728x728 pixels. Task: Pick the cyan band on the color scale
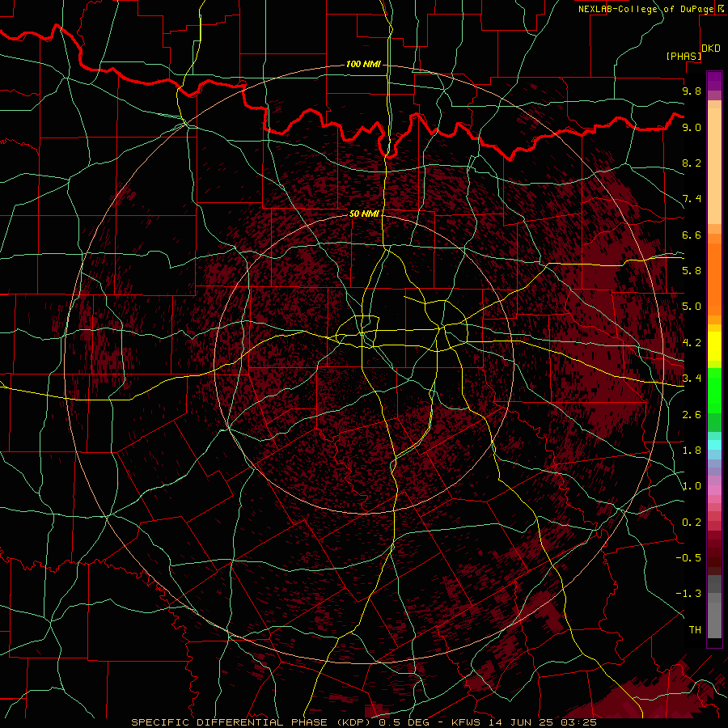click(x=714, y=445)
